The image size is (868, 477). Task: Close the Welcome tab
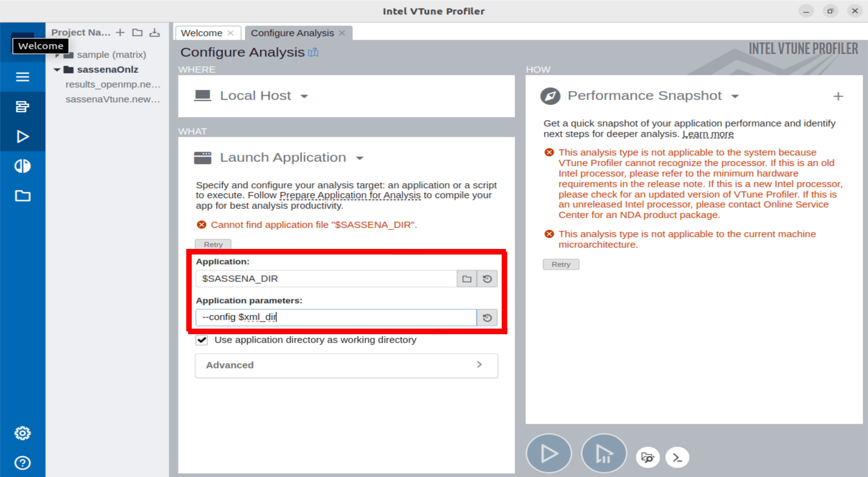coord(231,33)
